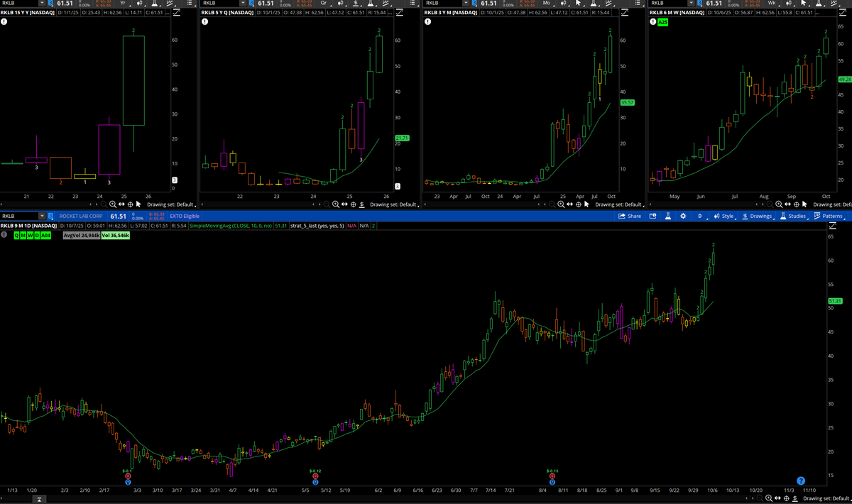The height and width of the screenshot is (504, 852).
Task: Open the Studies menu
Action: [x=793, y=216]
